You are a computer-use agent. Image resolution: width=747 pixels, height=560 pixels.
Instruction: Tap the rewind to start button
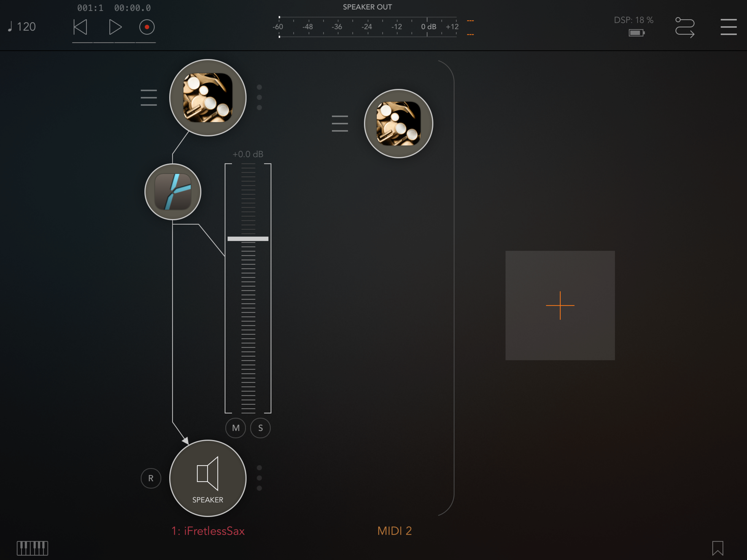click(80, 27)
